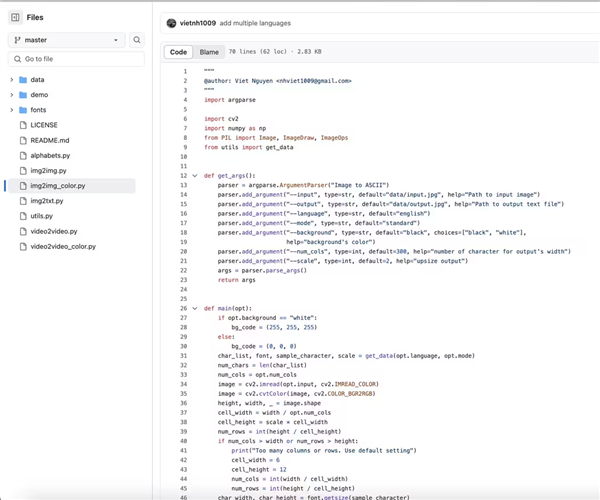Expand the data folder chevron
Viewport: 600px width, 500px height.
11,80
